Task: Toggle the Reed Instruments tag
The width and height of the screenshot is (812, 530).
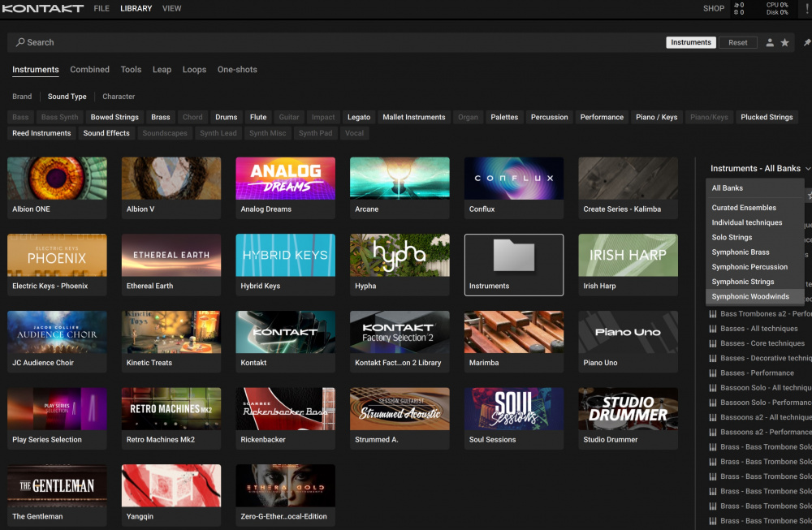Action: pos(41,133)
